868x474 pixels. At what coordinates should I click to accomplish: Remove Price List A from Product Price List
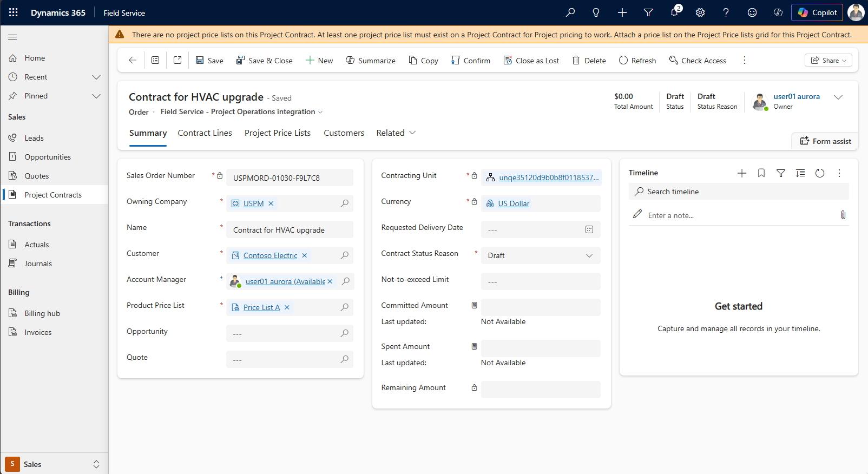coord(287,307)
